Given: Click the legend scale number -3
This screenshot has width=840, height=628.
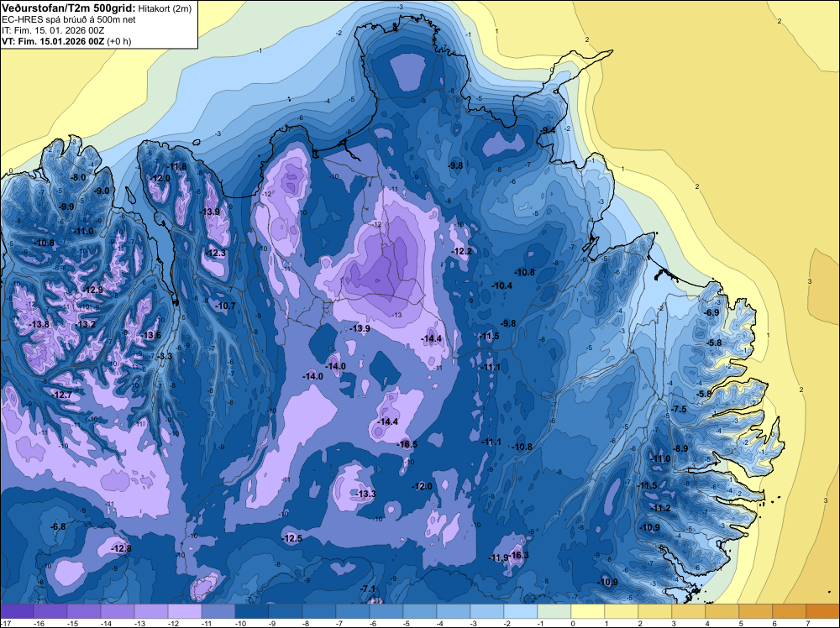Looking at the screenshot, I should click(474, 623).
